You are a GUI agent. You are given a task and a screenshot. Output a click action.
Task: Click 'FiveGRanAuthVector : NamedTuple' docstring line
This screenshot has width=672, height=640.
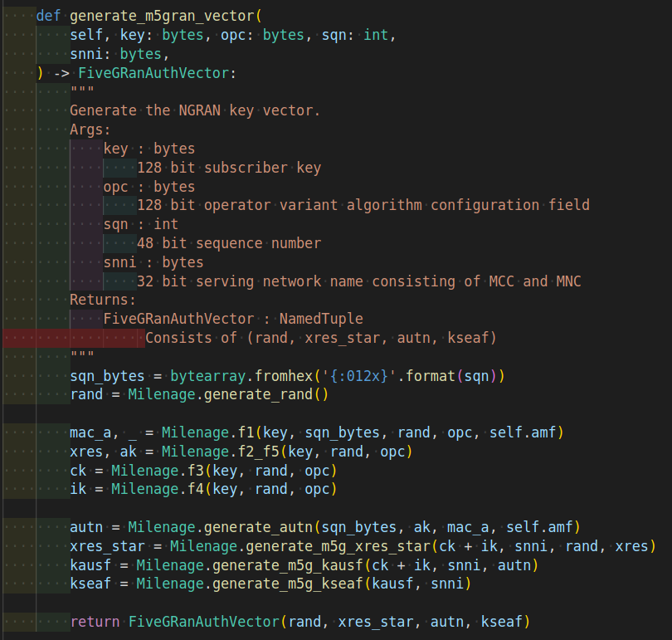pyautogui.click(x=233, y=319)
